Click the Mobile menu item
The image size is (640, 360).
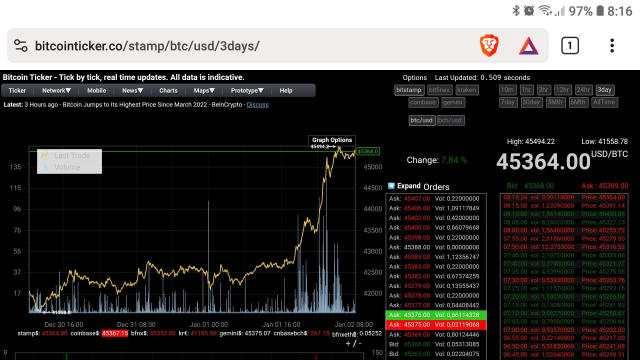(96, 91)
